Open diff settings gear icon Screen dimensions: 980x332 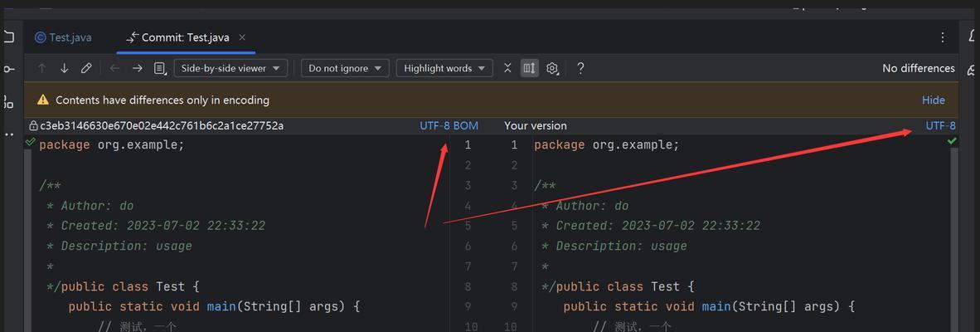552,68
